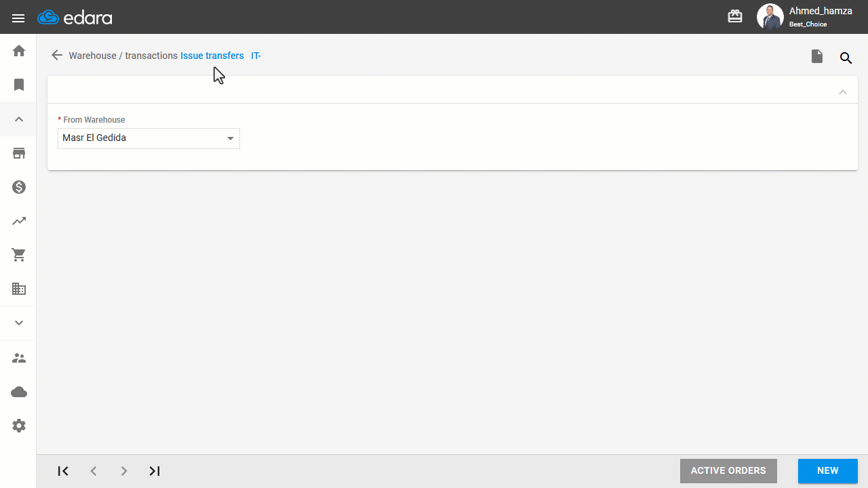Collapse the From Warehouse panel
The width and height of the screenshot is (868, 488).
pyautogui.click(x=843, y=92)
